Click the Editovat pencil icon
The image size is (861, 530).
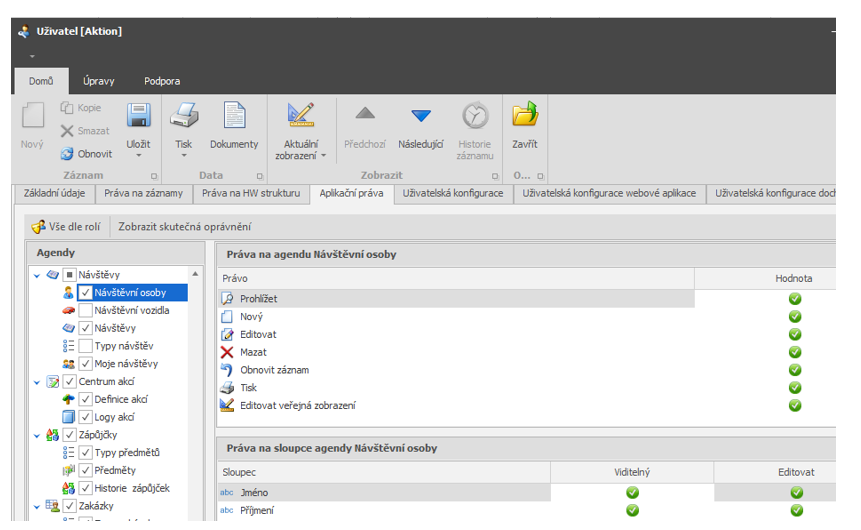pyautogui.click(x=227, y=334)
